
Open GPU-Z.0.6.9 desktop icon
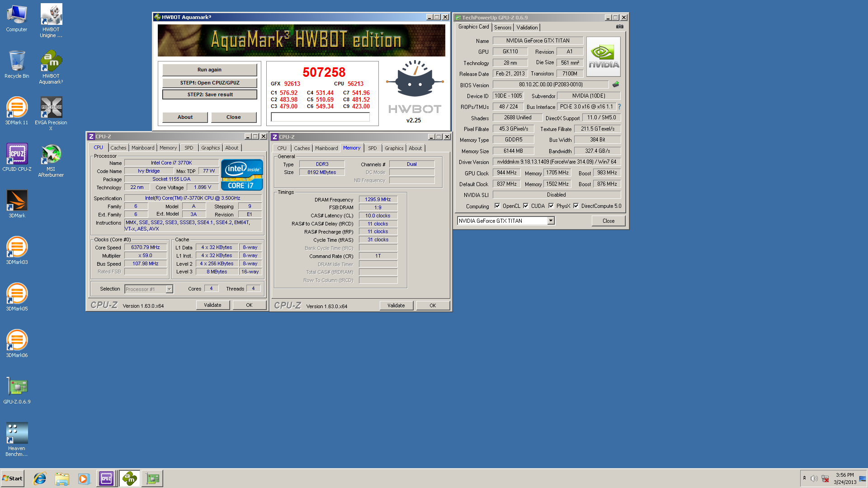17,390
